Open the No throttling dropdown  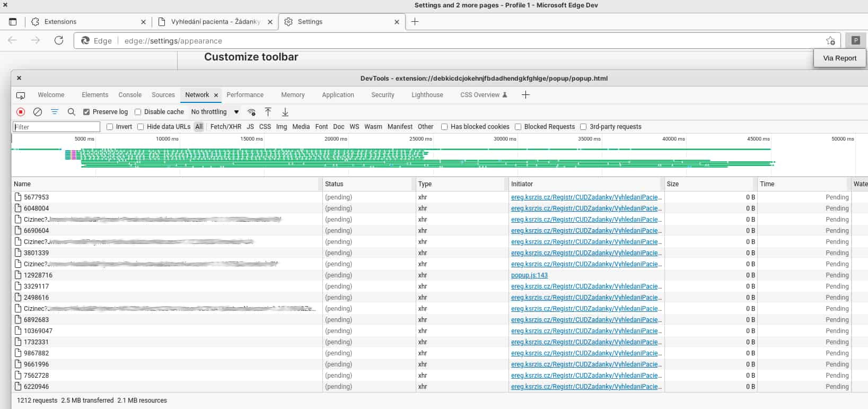tap(215, 112)
